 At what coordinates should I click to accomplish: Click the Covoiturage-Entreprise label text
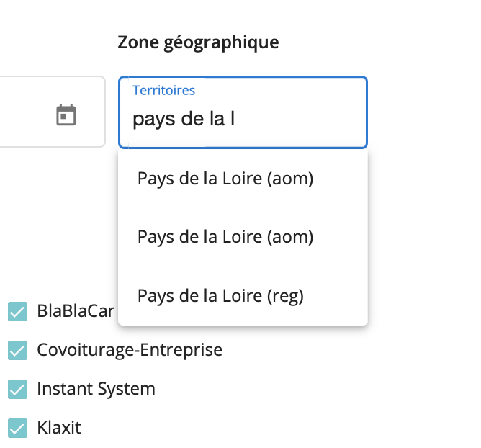130,350
